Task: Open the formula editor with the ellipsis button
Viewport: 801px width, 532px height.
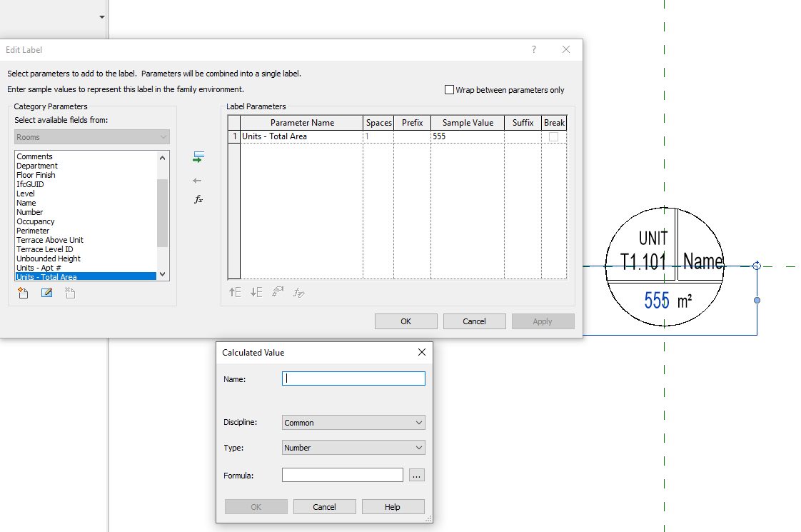Action: [x=416, y=474]
